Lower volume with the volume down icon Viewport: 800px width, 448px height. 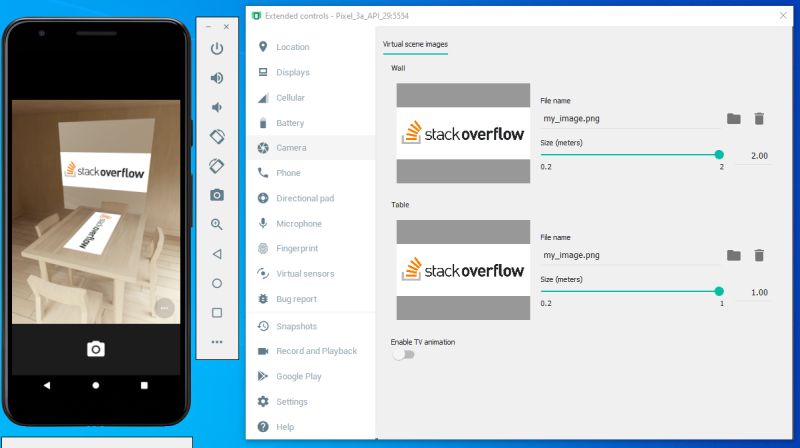click(217, 107)
